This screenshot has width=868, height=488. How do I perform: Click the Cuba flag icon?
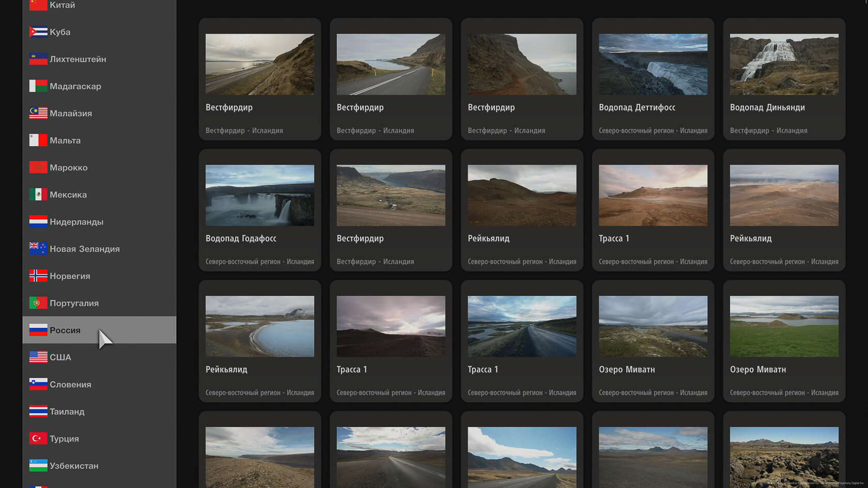pyautogui.click(x=38, y=32)
